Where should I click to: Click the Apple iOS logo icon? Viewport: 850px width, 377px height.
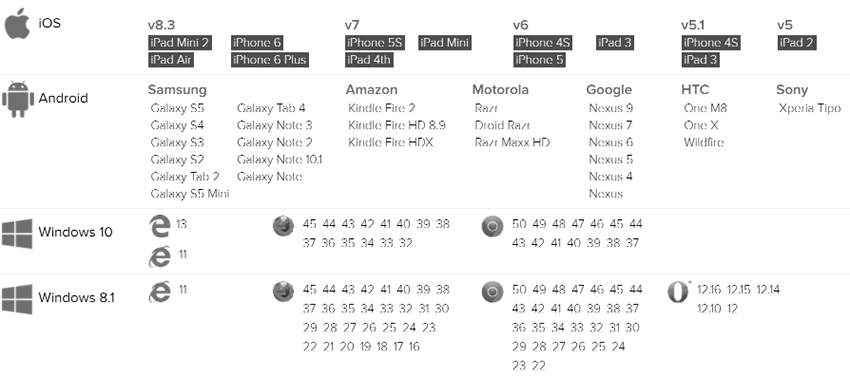(x=18, y=23)
